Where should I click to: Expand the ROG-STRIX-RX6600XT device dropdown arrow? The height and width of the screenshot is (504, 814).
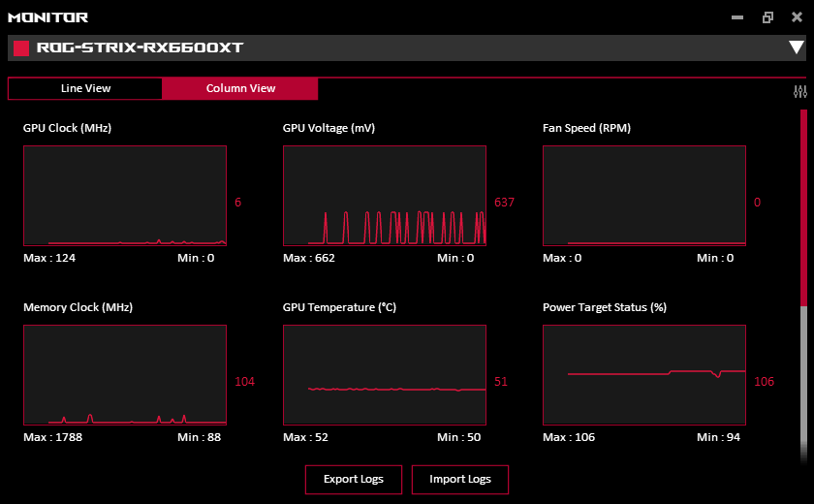(797, 47)
